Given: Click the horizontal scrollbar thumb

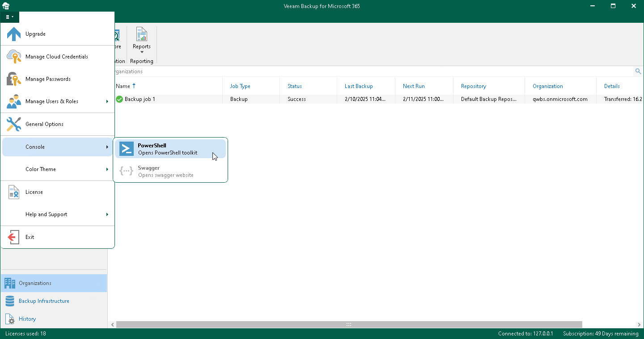Looking at the screenshot, I should pyautogui.click(x=349, y=325).
